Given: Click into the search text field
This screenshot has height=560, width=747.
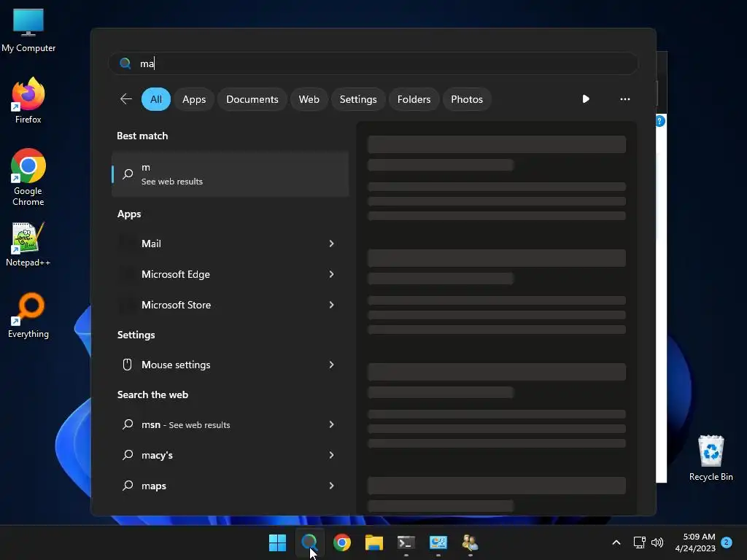Looking at the screenshot, I should pyautogui.click(x=373, y=63).
